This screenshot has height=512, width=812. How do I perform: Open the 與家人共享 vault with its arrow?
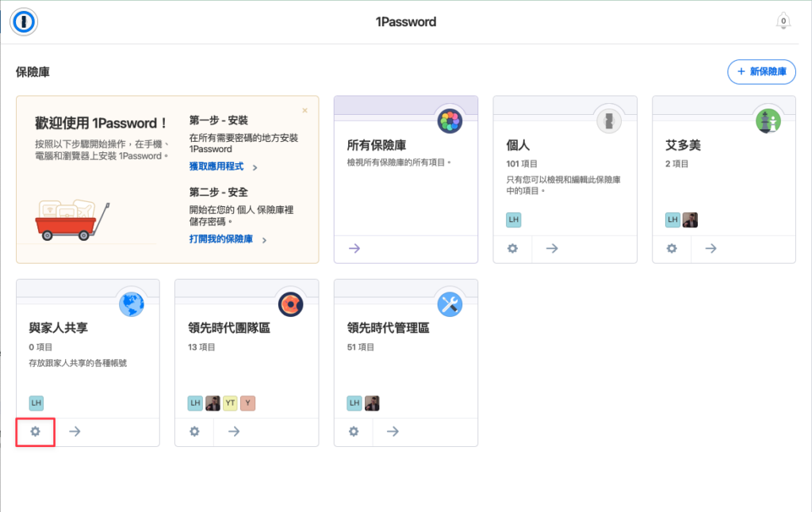pos(75,431)
